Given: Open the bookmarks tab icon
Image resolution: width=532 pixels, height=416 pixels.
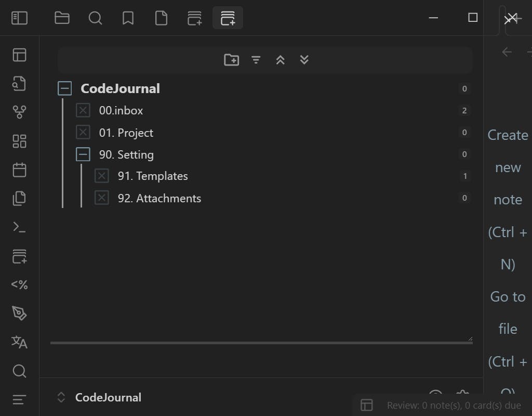Looking at the screenshot, I should pos(128,18).
